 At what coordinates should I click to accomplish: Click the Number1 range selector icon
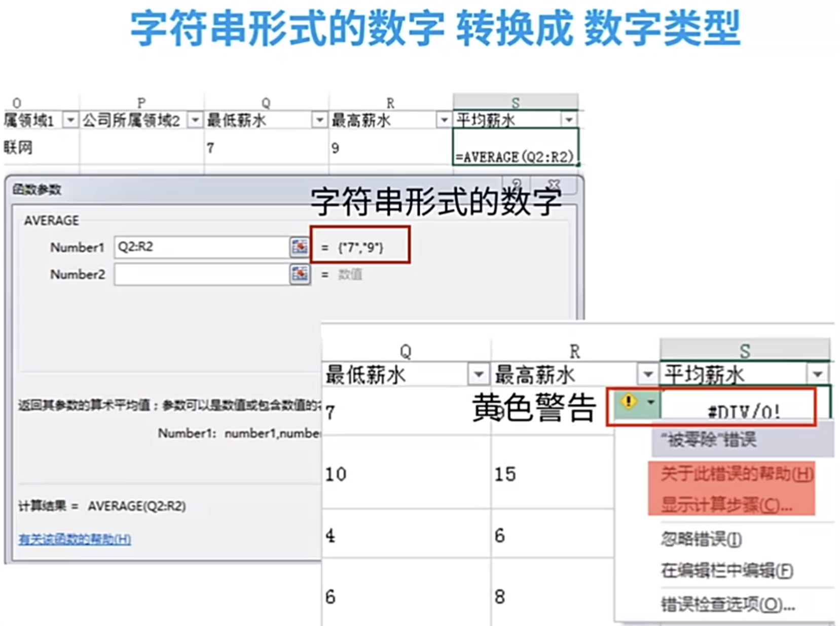300,247
